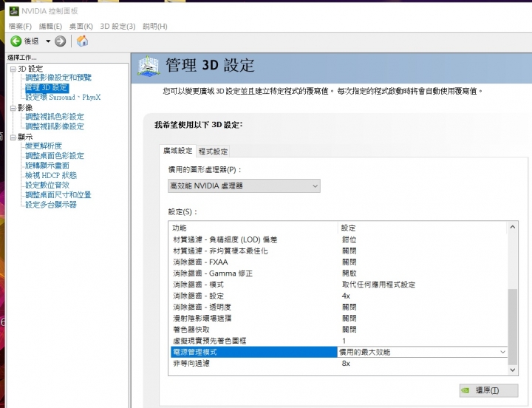Open 調整影像設定和預覽 link
Image resolution: width=532 pixels, height=408 pixels.
point(58,78)
